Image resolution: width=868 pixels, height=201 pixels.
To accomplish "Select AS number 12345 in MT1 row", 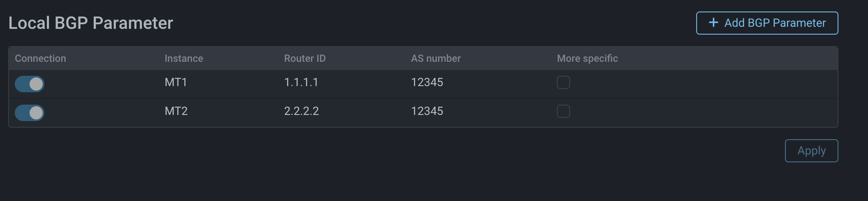I will click(x=427, y=82).
